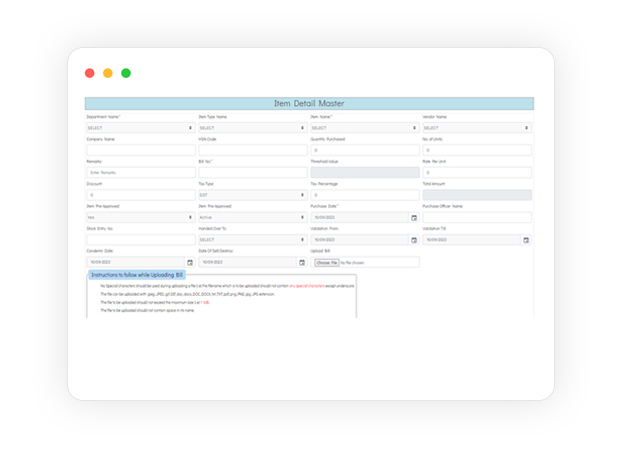
Task: Open the Item Pre-Approved dropdown showing Yes
Action: pyautogui.click(x=141, y=217)
